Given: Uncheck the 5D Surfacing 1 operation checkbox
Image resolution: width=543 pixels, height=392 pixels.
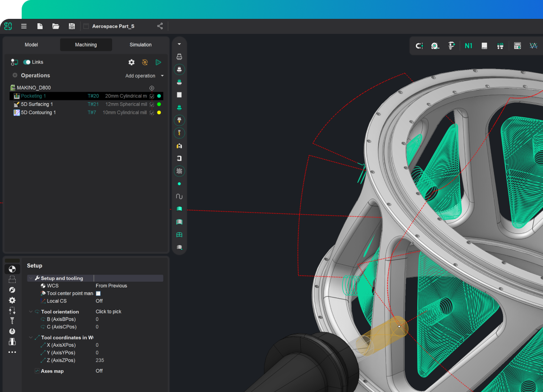Looking at the screenshot, I should (152, 104).
